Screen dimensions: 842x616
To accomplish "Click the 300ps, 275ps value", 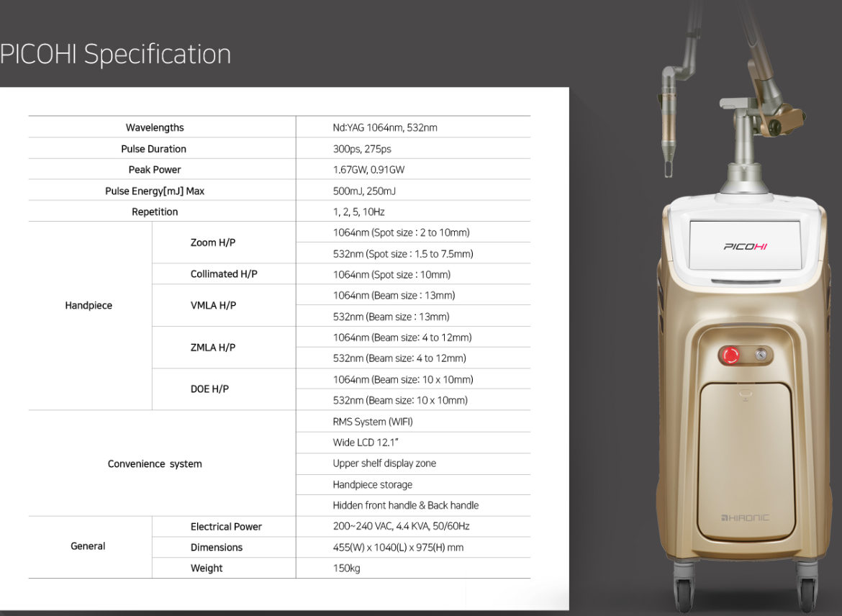I will coord(362,149).
